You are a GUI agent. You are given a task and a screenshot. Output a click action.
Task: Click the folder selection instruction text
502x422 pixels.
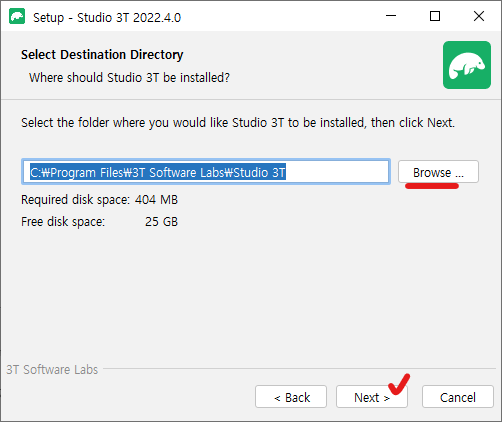click(238, 123)
